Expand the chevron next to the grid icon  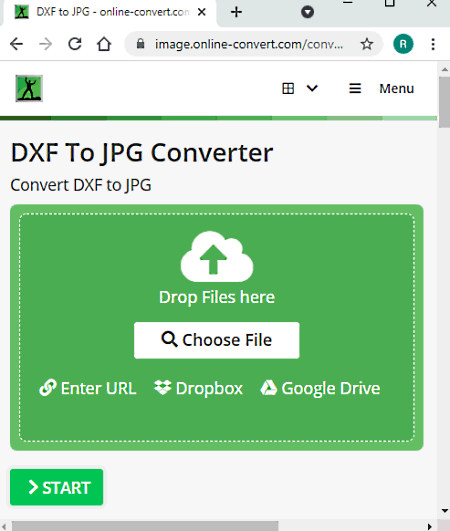point(312,88)
